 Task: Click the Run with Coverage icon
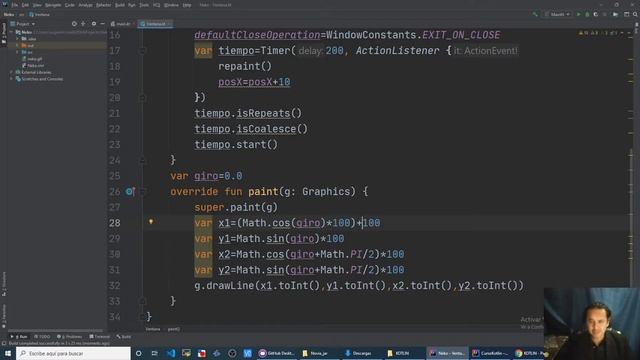[x=596, y=14]
